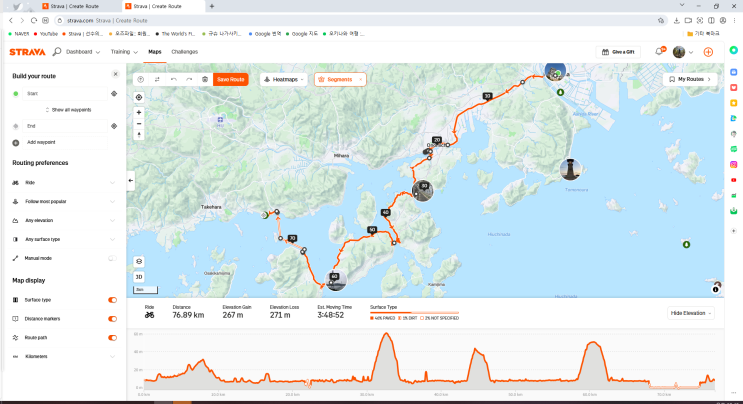Click Give a Gift button

618,52
